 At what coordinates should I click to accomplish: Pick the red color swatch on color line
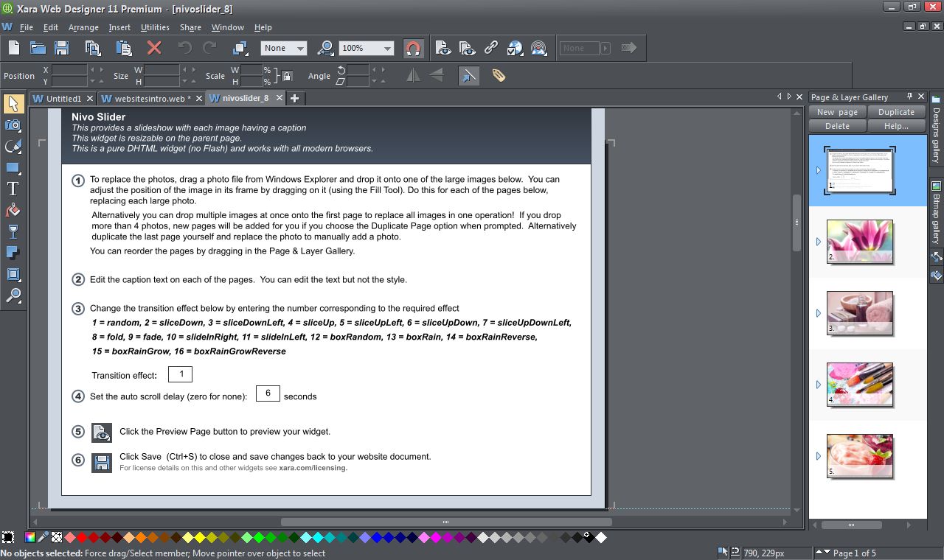(x=83, y=538)
